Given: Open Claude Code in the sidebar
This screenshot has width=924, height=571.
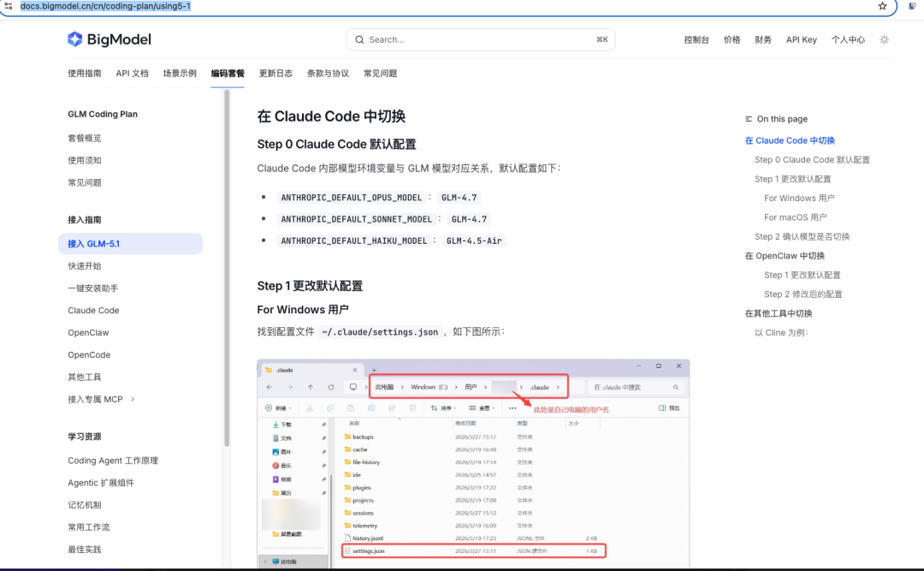Looking at the screenshot, I should click(93, 310).
